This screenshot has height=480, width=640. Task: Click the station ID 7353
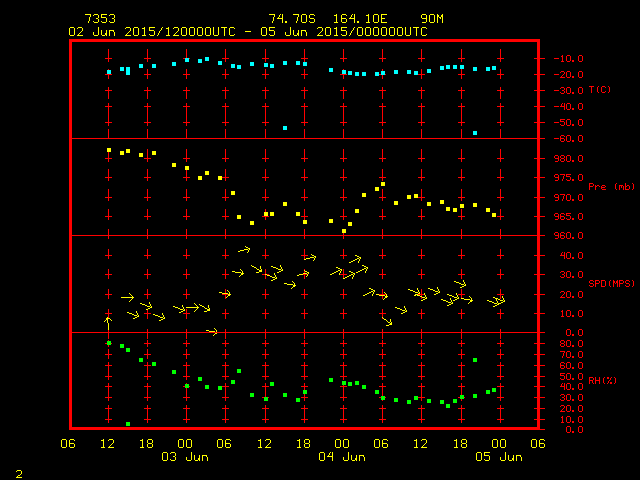[99, 19]
